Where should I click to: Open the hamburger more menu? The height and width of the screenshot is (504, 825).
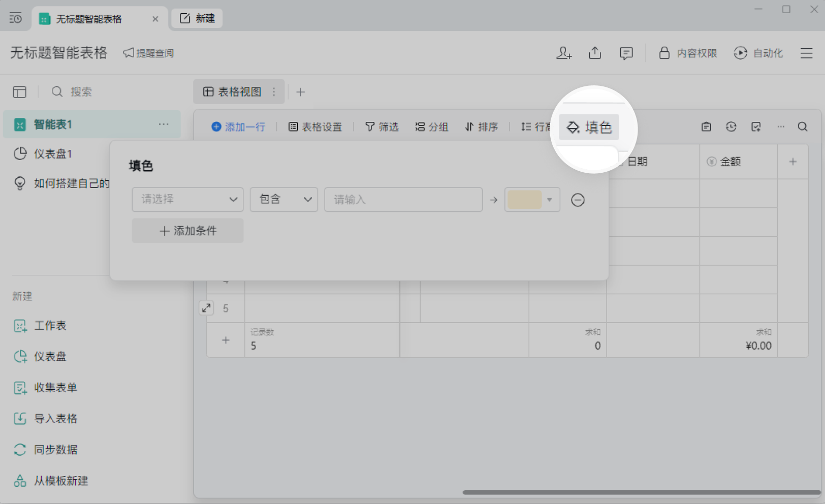pyautogui.click(x=807, y=53)
